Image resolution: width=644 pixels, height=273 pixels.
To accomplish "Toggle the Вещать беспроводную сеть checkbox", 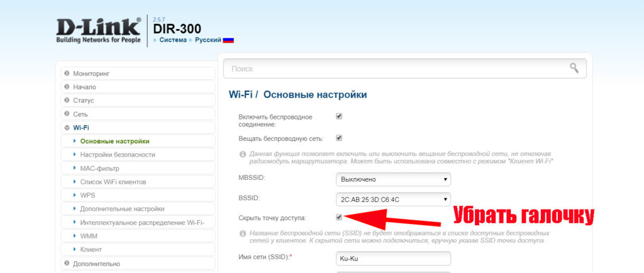I will (x=339, y=138).
